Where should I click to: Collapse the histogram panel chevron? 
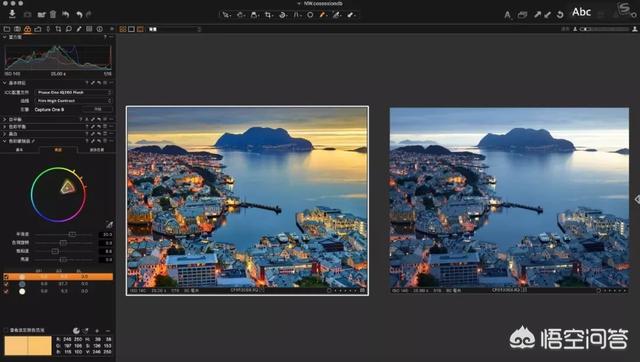pos(5,37)
